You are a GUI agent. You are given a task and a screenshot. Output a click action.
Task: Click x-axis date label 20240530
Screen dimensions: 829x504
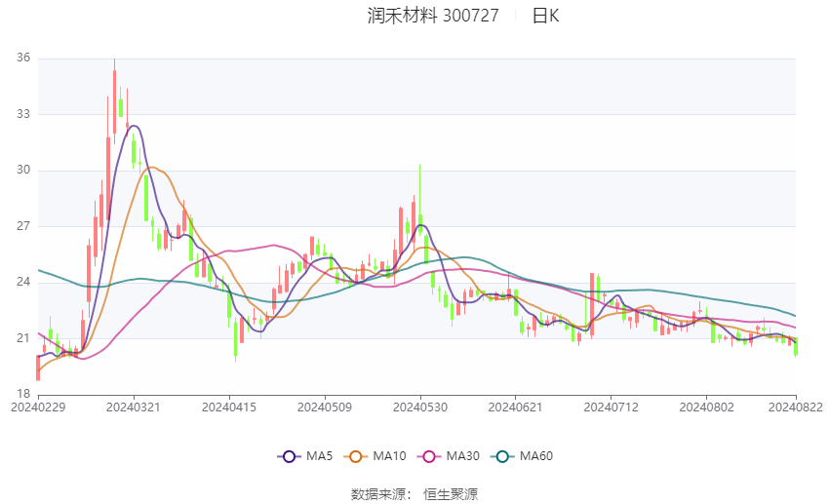420,407
